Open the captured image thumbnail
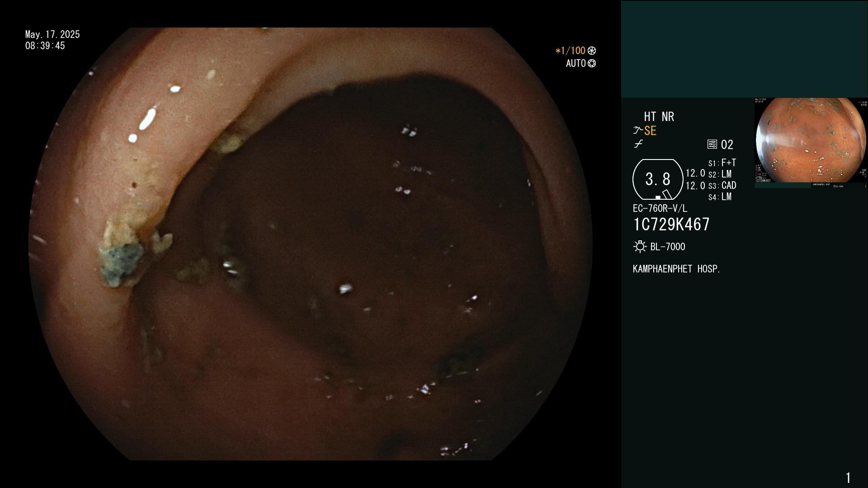Viewport: 868px width, 488px height. click(x=811, y=142)
